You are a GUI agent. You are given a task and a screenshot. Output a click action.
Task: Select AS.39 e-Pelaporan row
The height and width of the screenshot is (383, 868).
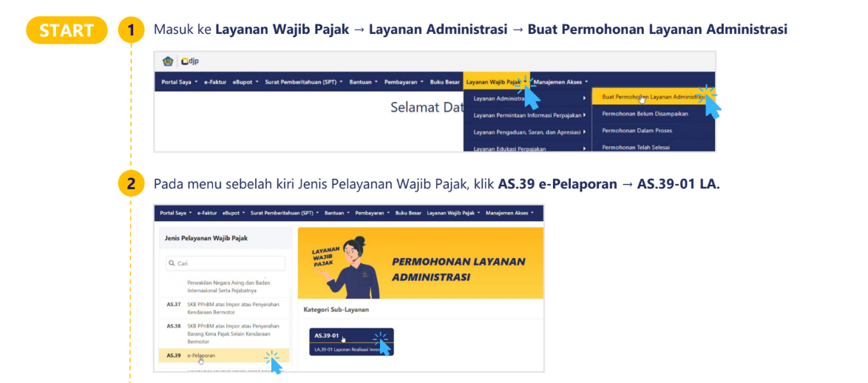[x=224, y=356]
